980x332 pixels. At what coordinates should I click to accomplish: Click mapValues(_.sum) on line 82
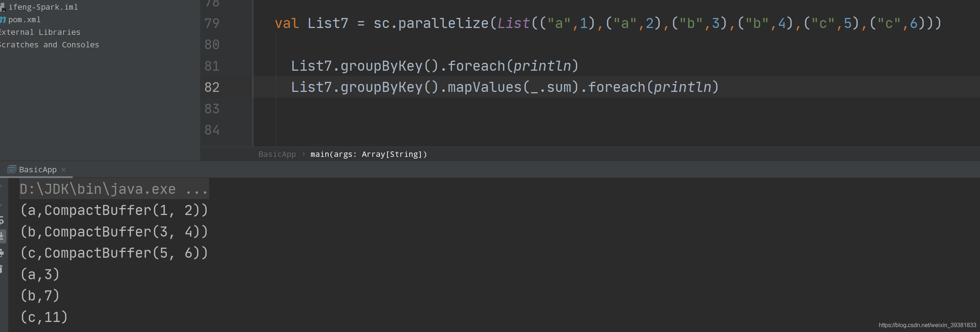[x=513, y=87]
